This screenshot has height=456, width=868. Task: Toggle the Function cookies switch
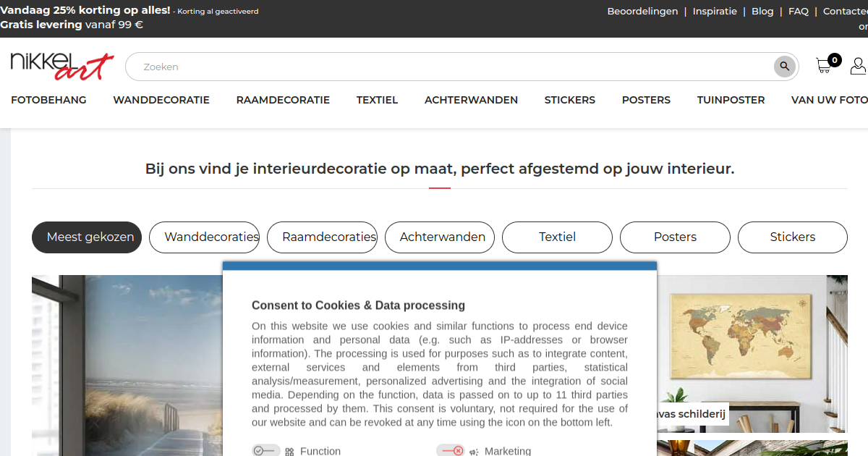[x=265, y=451]
